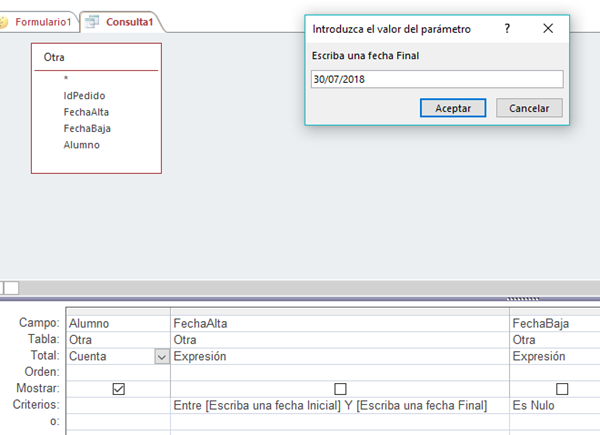Click the Campo cell containing FechaAlta
The width and height of the screenshot is (600, 435).
click(x=340, y=324)
